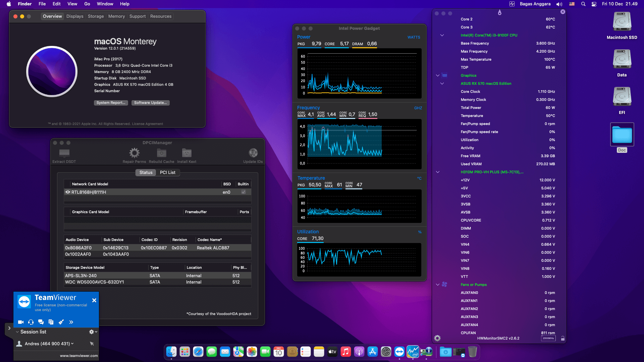644x362 pixels.
Task: Switch to the Support tab
Action: [x=138, y=16]
